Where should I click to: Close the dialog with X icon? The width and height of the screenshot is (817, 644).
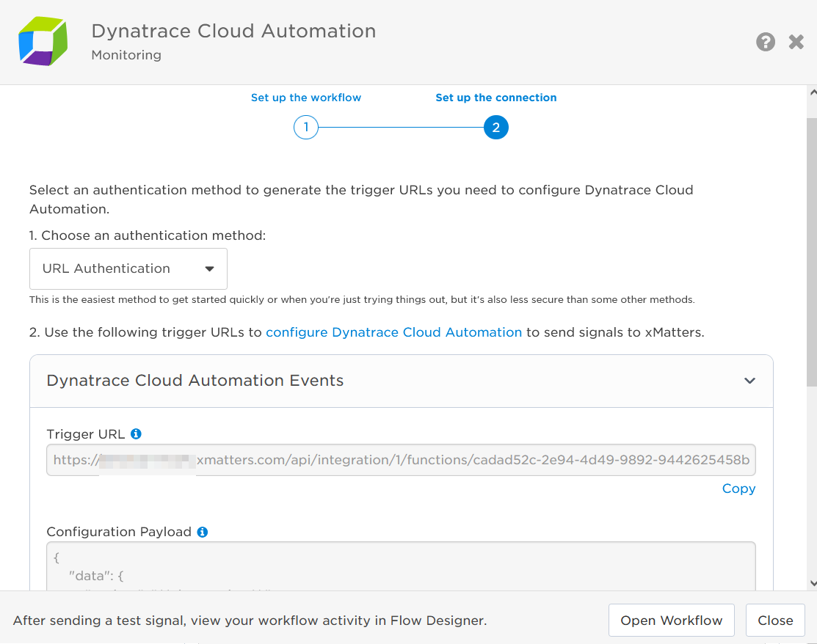796,42
